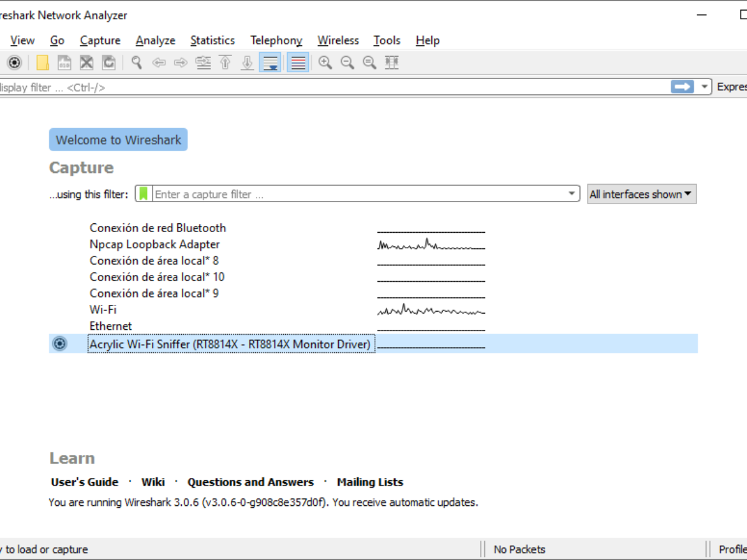This screenshot has width=747, height=560.
Task: Open options gear for Acrylic Wi-Fi Sniffer
Action: [x=60, y=343]
